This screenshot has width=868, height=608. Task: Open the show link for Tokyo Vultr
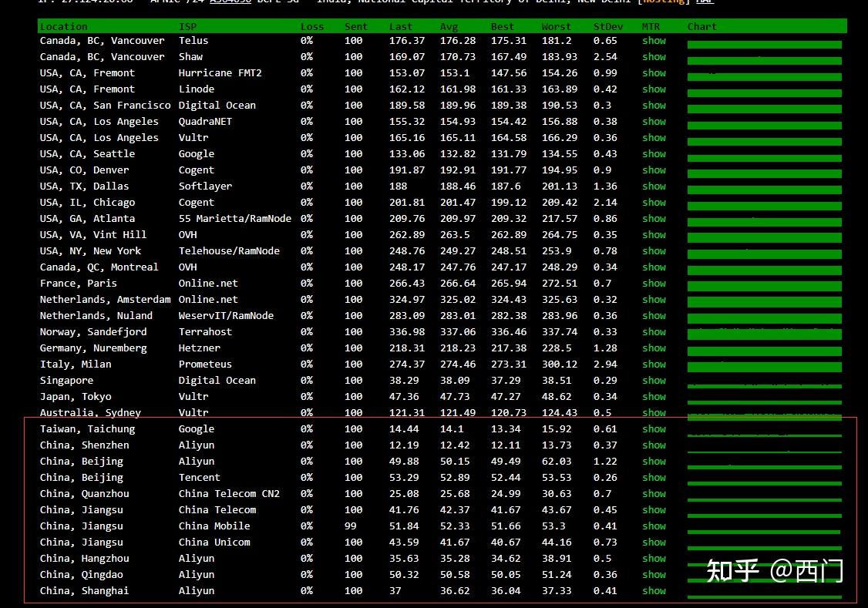654,397
